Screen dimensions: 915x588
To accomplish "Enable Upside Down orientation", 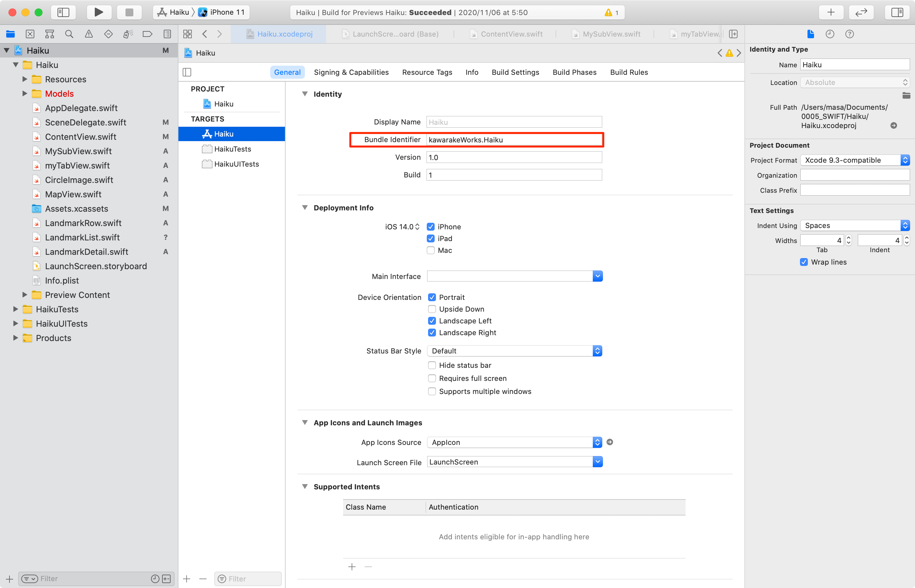I will click(x=432, y=309).
